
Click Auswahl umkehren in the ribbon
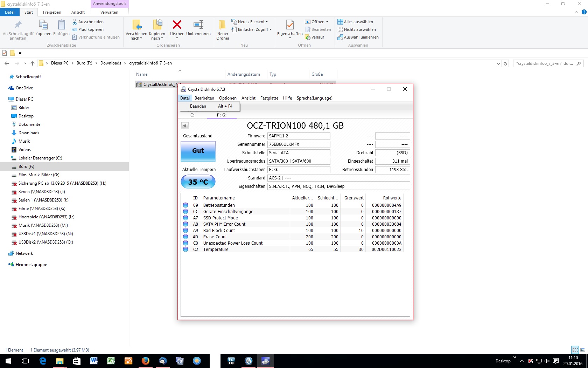[x=358, y=37]
